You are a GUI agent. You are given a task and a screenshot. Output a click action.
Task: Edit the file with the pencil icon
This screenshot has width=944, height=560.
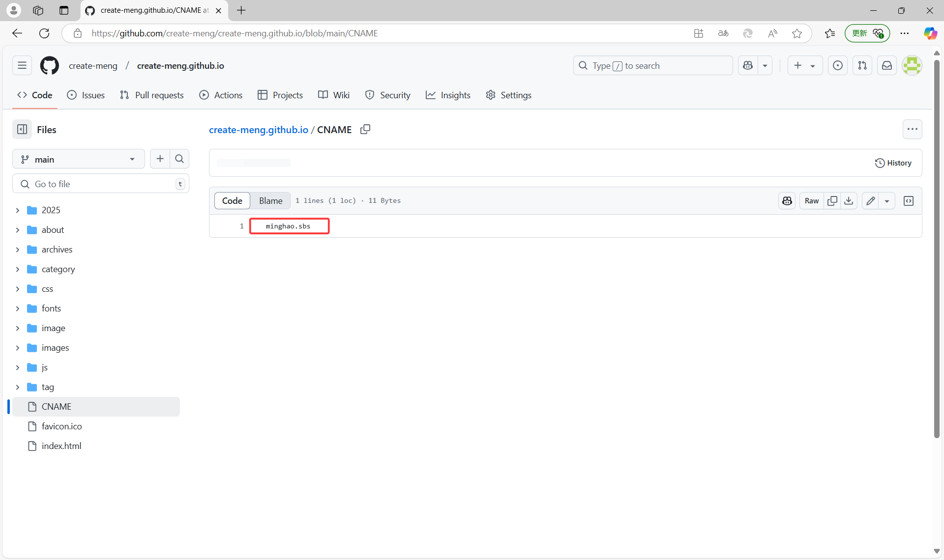coord(871,200)
